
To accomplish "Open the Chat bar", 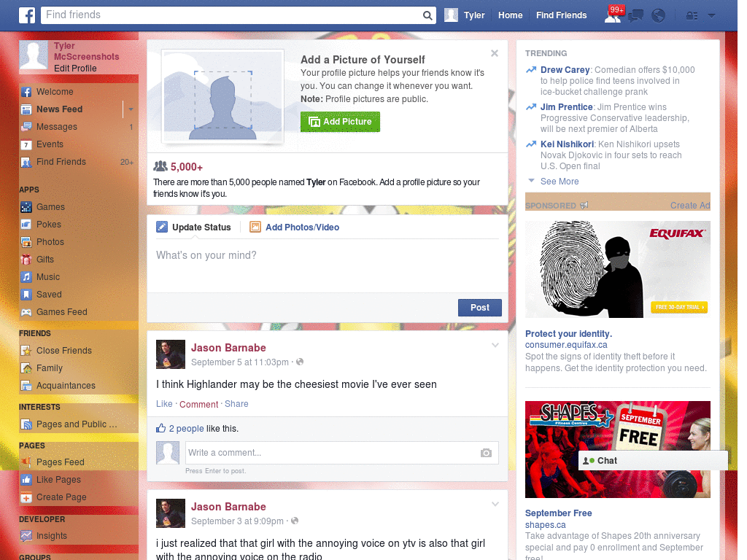I will (x=653, y=461).
